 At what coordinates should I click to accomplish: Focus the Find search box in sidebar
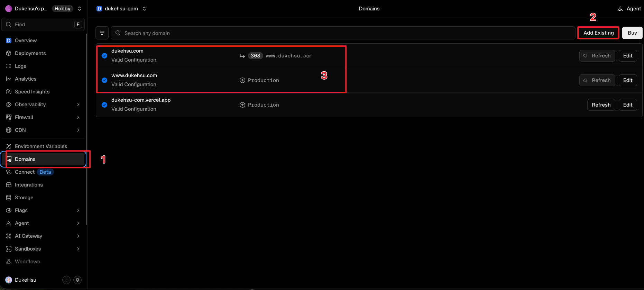coord(43,25)
